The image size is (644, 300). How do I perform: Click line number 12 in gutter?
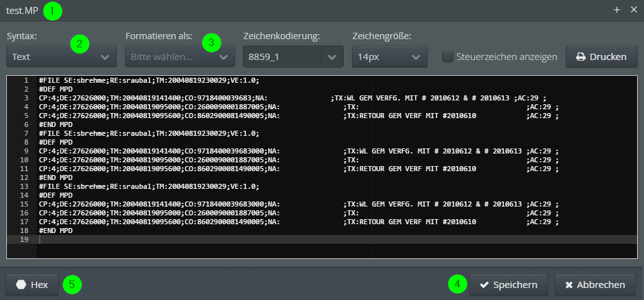24,177
